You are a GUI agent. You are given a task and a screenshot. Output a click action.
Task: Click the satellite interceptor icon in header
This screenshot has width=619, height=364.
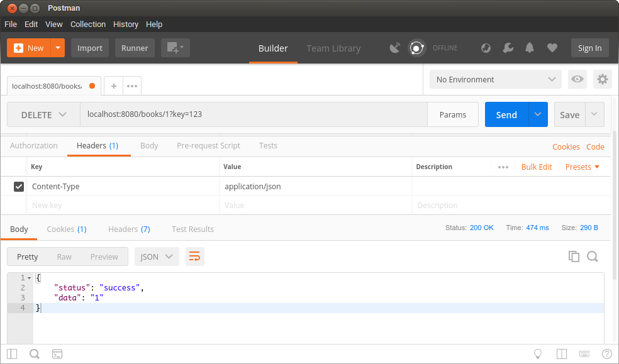coord(395,48)
